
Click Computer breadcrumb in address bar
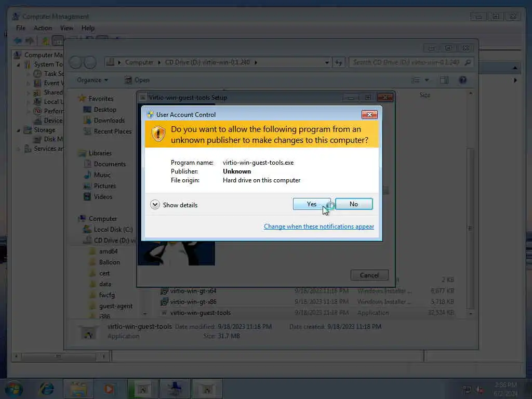pyautogui.click(x=139, y=62)
